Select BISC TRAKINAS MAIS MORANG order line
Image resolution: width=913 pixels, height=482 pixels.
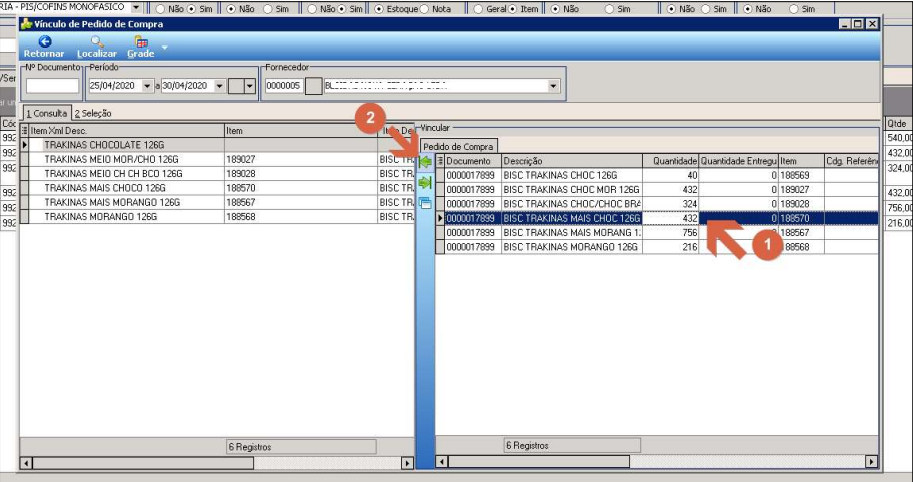pyautogui.click(x=657, y=232)
